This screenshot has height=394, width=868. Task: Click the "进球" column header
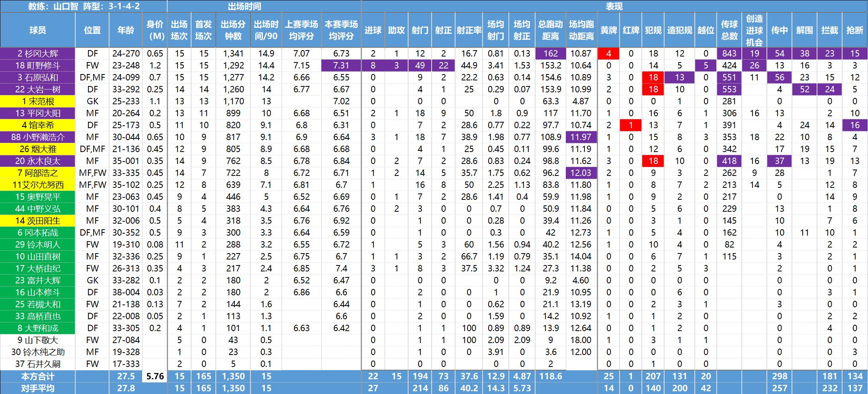click(373, 30)
